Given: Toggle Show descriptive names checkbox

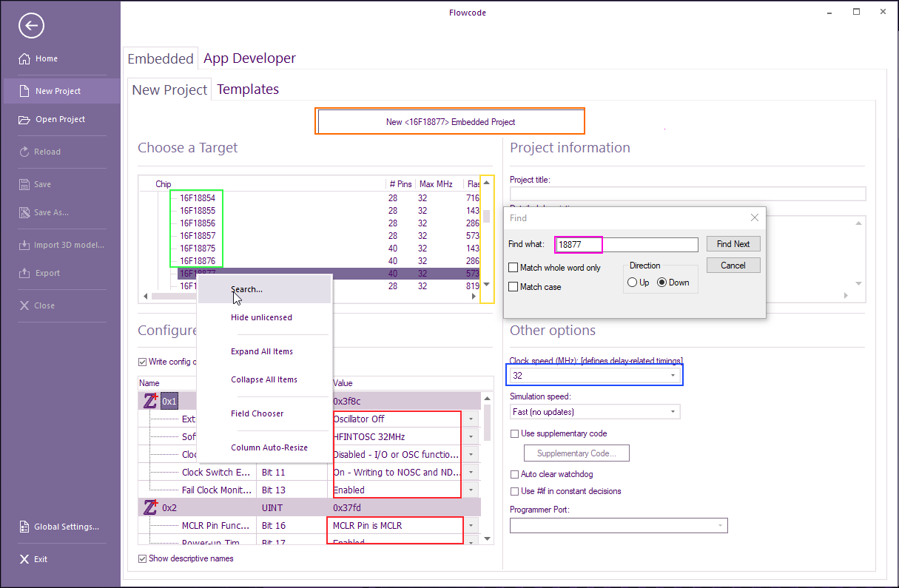Looking at the screenshot, I should [x=143, y=558].
